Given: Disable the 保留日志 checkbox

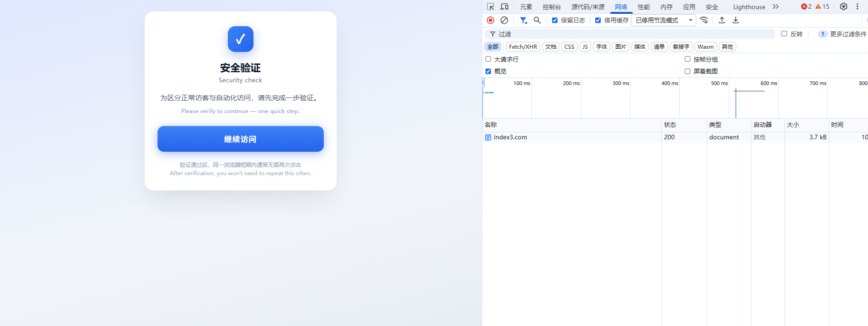Looking at the screenshot, I should pos(555,20).
